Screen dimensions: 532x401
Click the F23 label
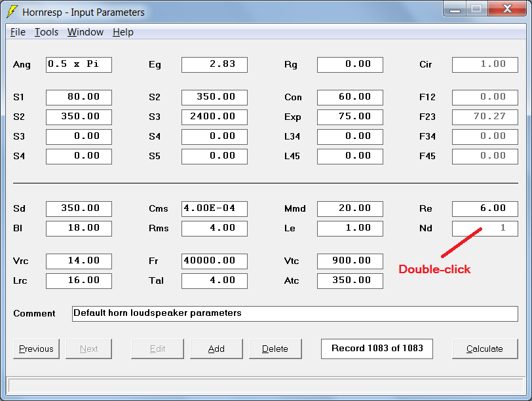[427, 117]
